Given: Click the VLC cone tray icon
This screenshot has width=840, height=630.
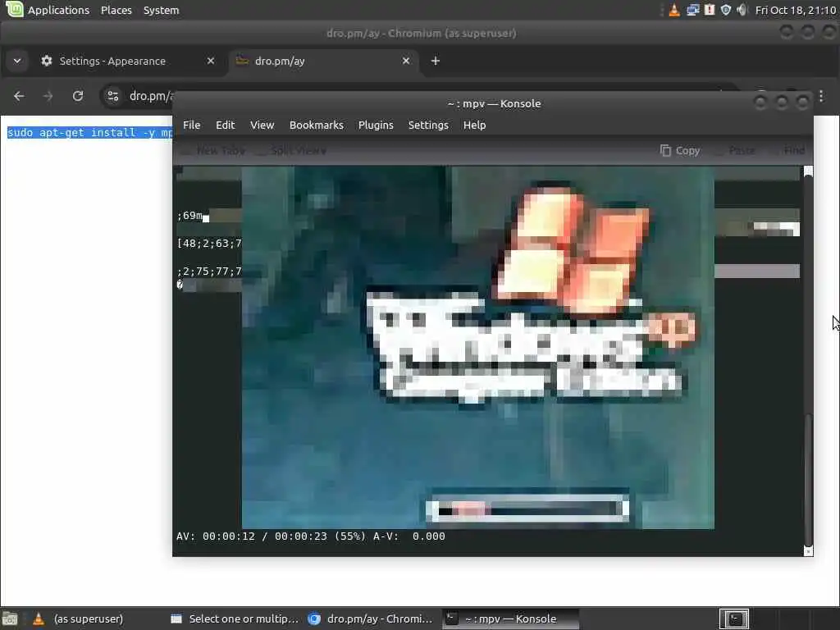Looking at the screenshot, I should pyautogui.click(x=674, y=10).
